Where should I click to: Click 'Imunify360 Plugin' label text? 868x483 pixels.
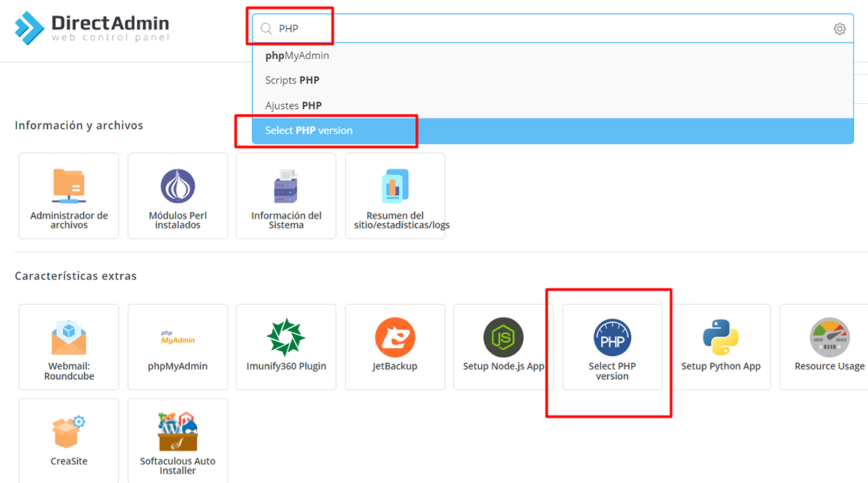tap(286, 366)
